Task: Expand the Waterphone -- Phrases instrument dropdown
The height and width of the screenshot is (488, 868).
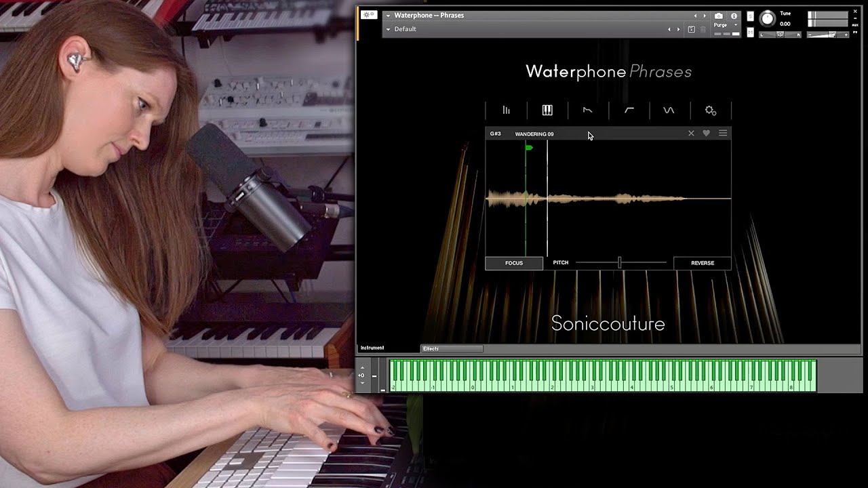Action: [x=389, y=15]
